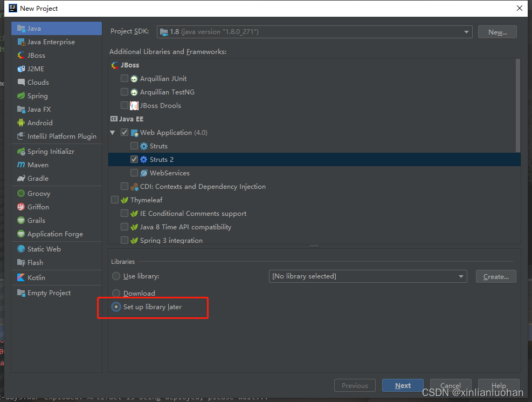
Task: Click the Spring Initializr icon
Action: pos(21,152)
